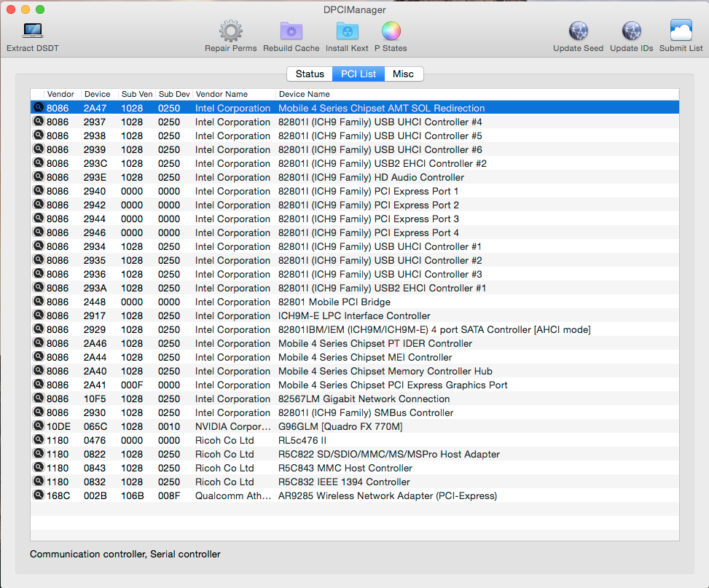The height and width of the screenshot is (588, 709).
Task: Click lookup icon for AR9285 Wireless row
Action: [x=38, y=495]
